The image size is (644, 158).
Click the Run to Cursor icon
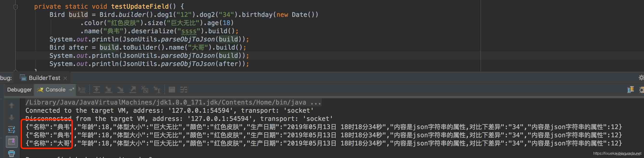(157, 90)
